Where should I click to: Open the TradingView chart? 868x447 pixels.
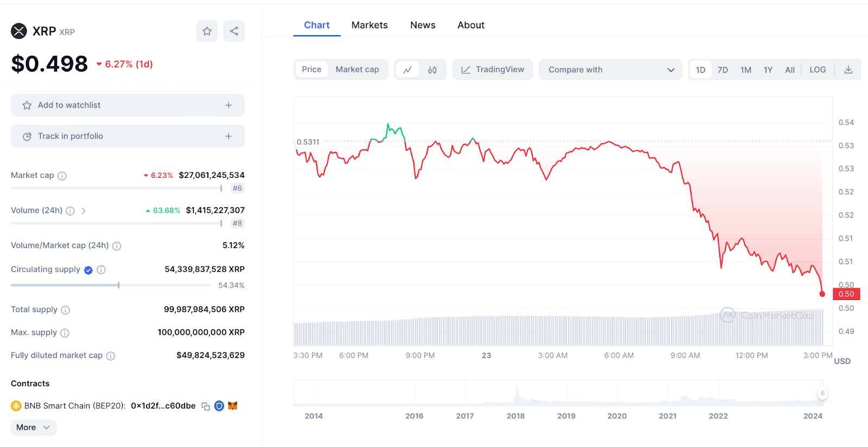[x=493, y=69]
